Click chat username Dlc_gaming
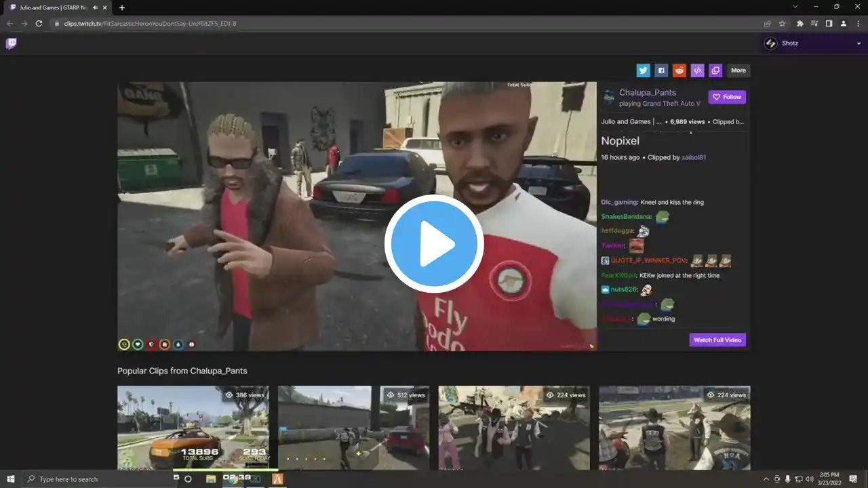The height and width of the screenshot is (488, 868). click(619, 202)
